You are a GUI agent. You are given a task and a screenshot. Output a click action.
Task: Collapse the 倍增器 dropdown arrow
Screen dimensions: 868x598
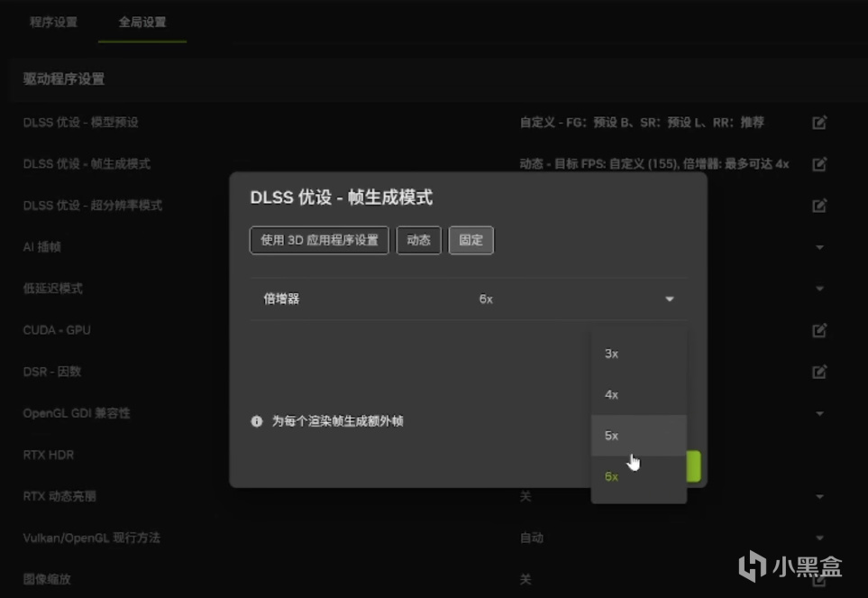tap(670, 299)
